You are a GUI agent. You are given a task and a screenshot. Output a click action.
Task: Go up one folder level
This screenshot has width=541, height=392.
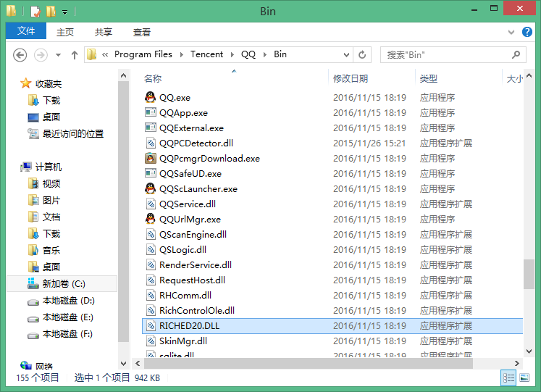click(x=74, y=55)
